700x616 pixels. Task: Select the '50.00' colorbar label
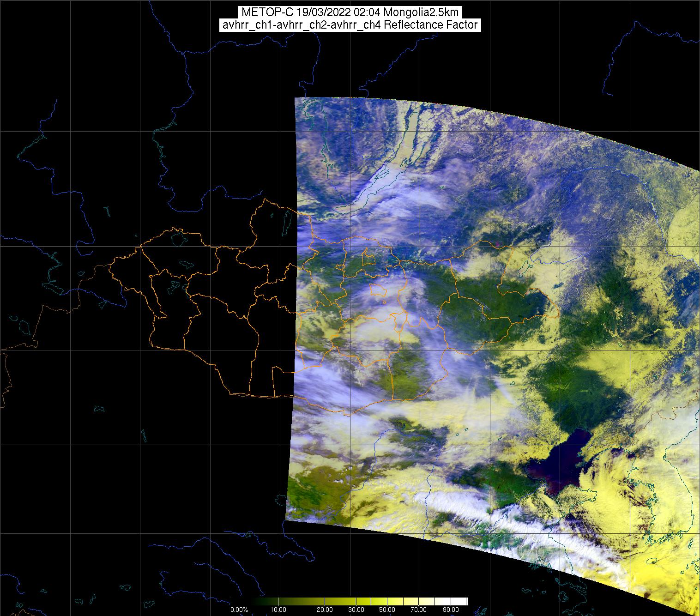pos(388,610)
